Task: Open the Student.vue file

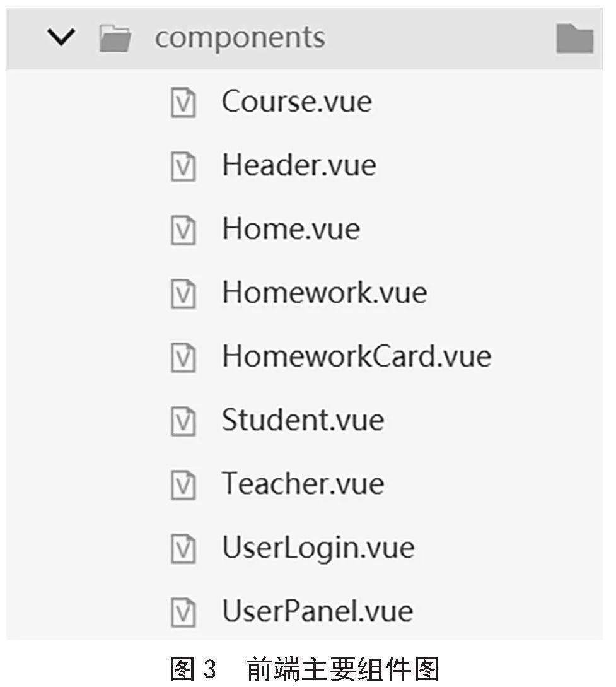Action: (303, 420)
